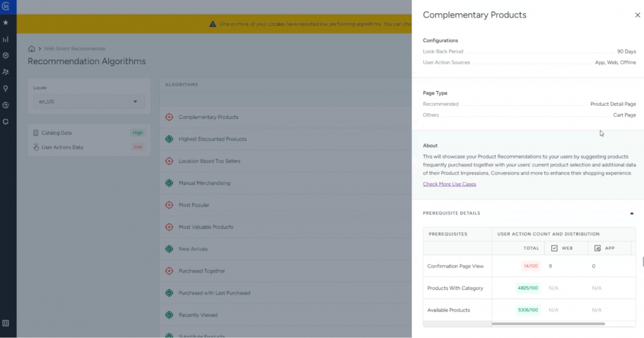Open the en_US locale dropdown

(x=89, y=101)
